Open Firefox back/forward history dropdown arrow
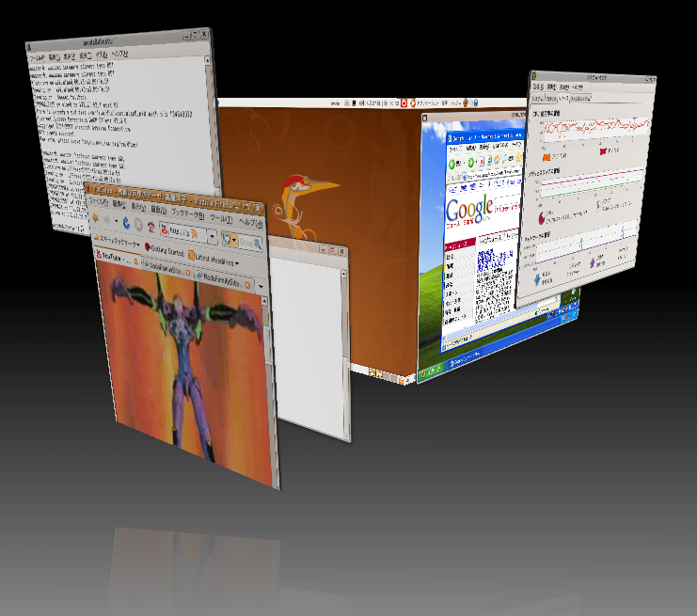697x616 pixels. coord(116,221)
